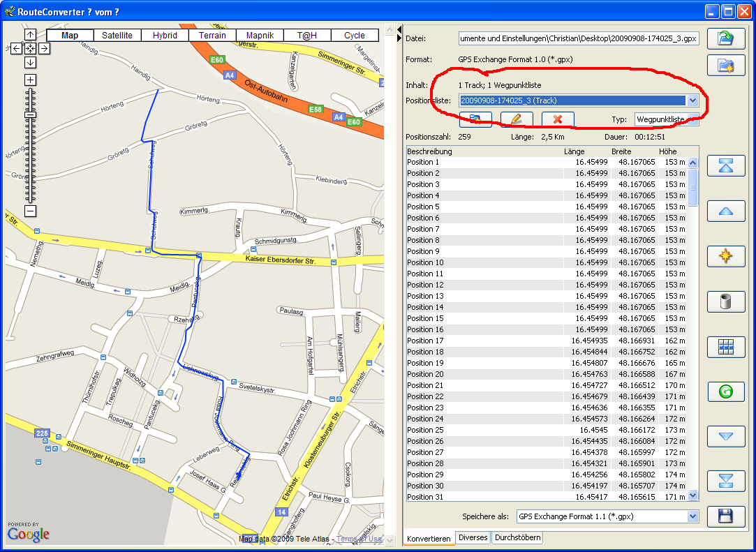This screenshot has height=552, width=756.
Task: Select the Hybrid map type
Action: coord(165,36)
